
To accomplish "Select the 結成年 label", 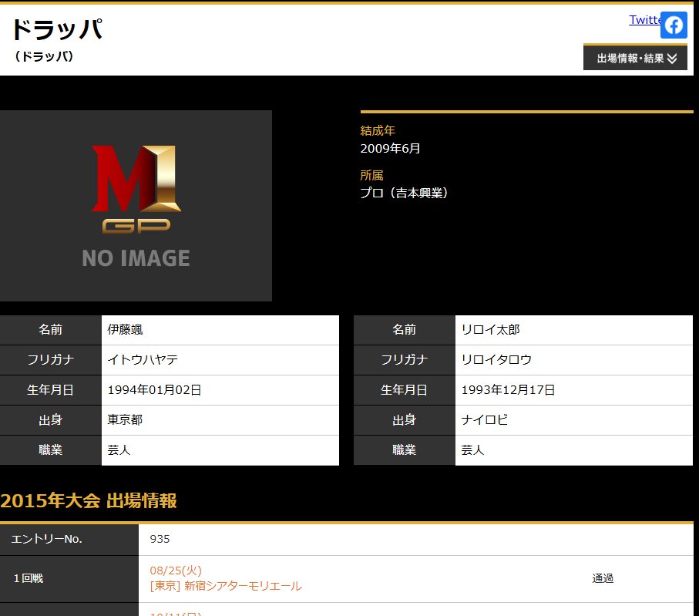I will [378, 131].
